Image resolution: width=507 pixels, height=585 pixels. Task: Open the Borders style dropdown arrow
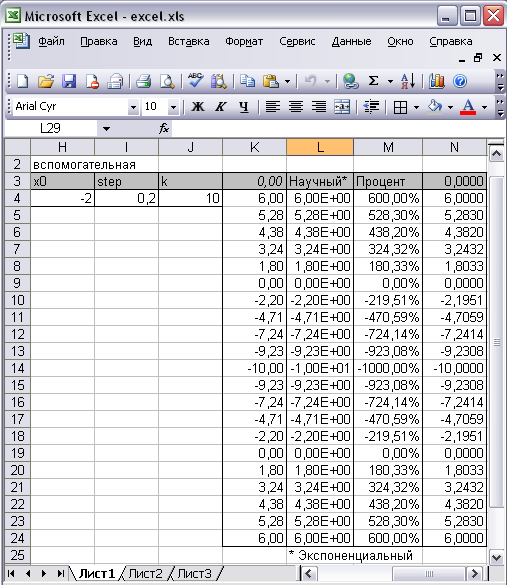tap(416, 107)
